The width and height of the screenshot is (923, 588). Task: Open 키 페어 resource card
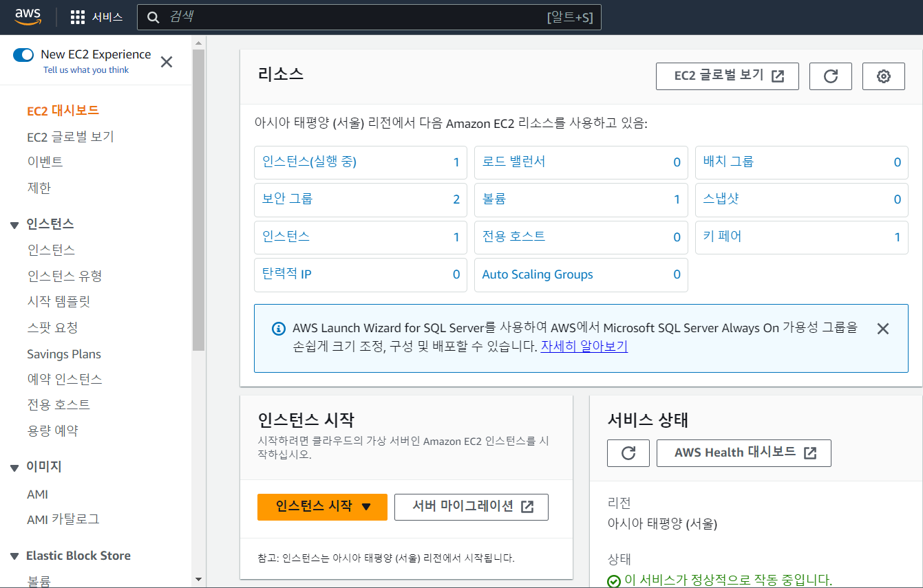(802, 237)
